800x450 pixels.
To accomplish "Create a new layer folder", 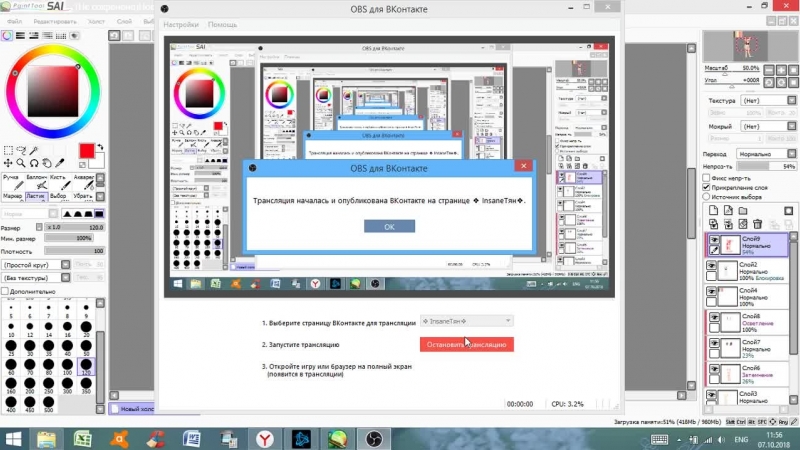I will click(x=743, y=211).
